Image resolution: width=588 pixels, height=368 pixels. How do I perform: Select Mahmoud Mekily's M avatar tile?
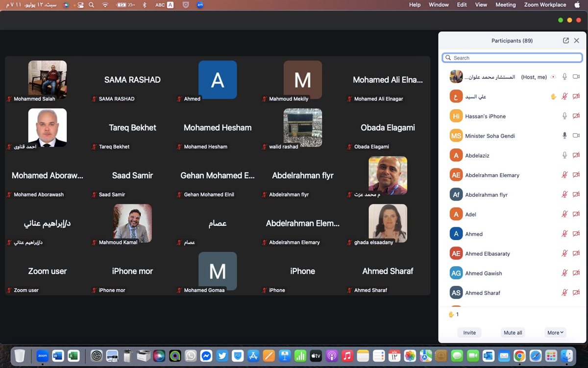(x=303, y=81)
